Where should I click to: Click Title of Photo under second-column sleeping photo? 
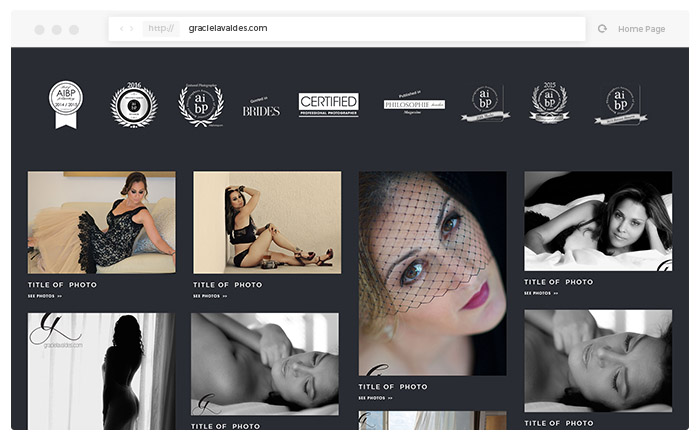(x=225, y=426)
